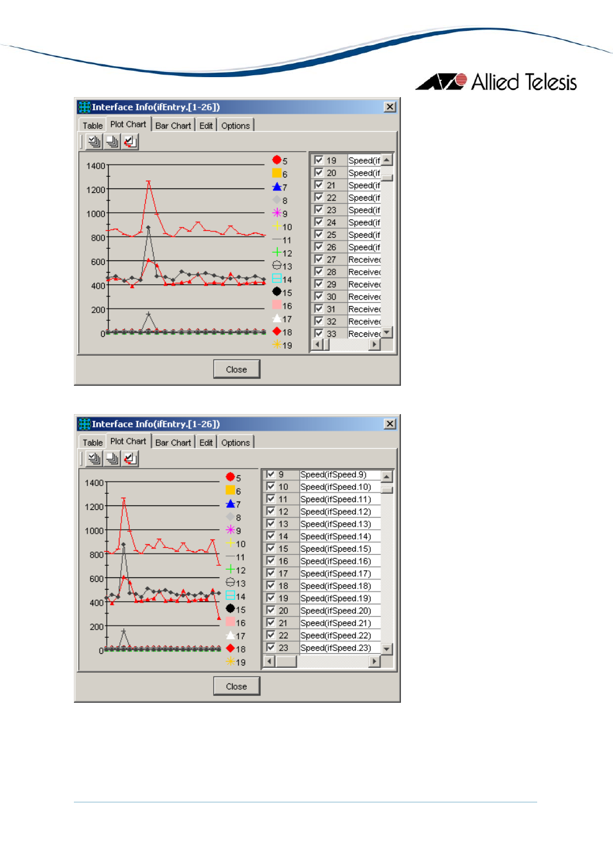Uncheck Speed(ifSpeed.16) row checkbox
Viewport: 613px width, 868px height.
pyautogui.click(x=271, y=561)
